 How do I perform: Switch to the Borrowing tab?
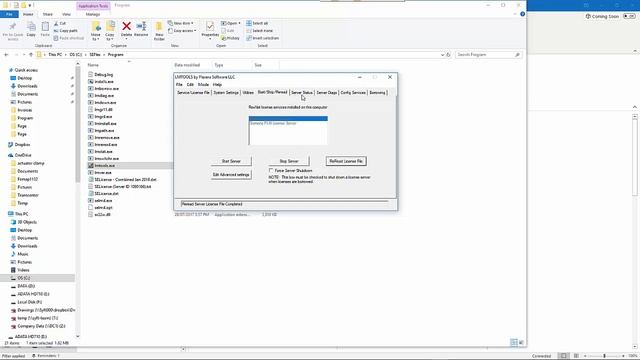(x=377, y=93)
